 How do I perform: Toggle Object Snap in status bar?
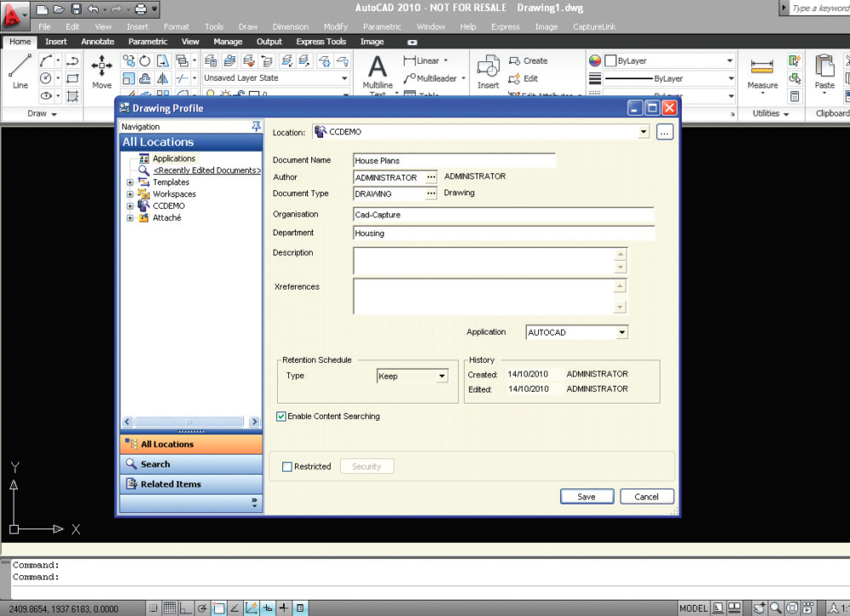(x=218, y=608)
